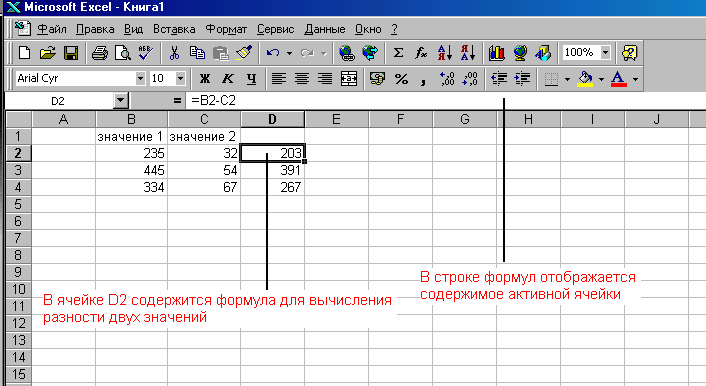Viewport: 706px width, 386px height.
Task: Expand the font size 10 dropdown
Action: pos(180,79)
